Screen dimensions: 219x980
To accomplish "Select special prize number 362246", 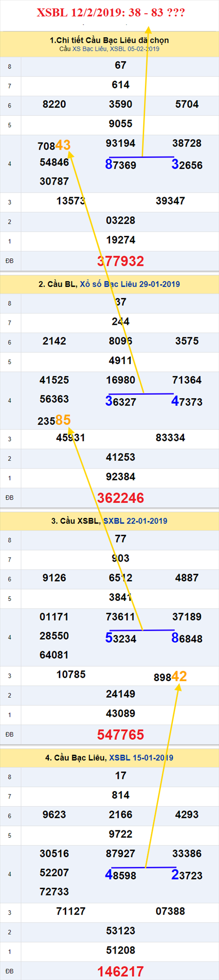I will (x=120, y=498).
